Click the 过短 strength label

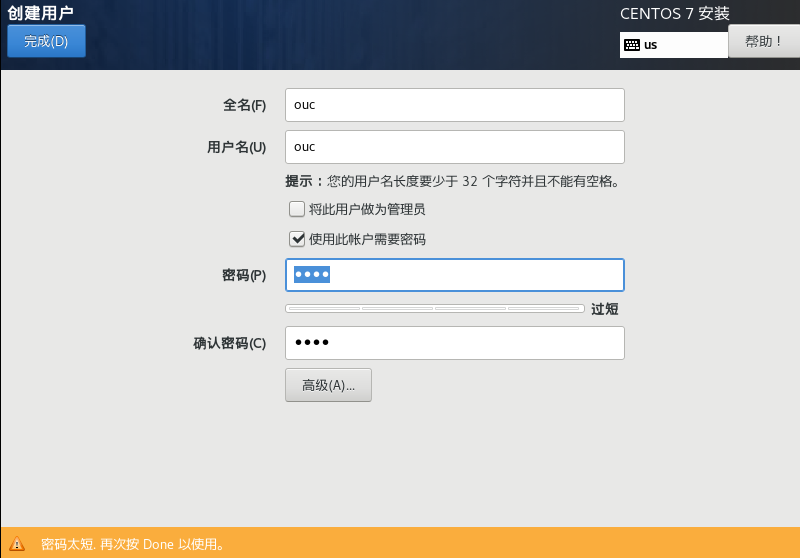tap(605, 309)
